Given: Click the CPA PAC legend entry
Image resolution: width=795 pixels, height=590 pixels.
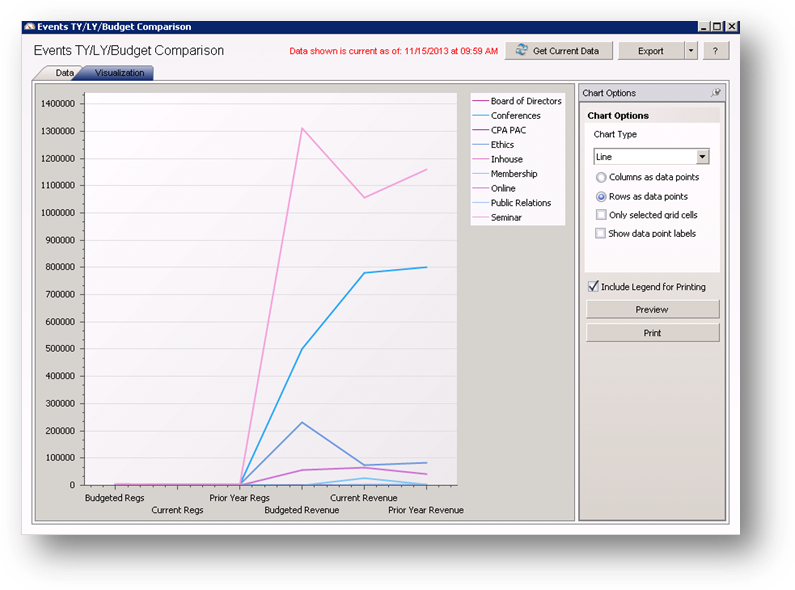Looking at the screenshot, I should point(499,130).
